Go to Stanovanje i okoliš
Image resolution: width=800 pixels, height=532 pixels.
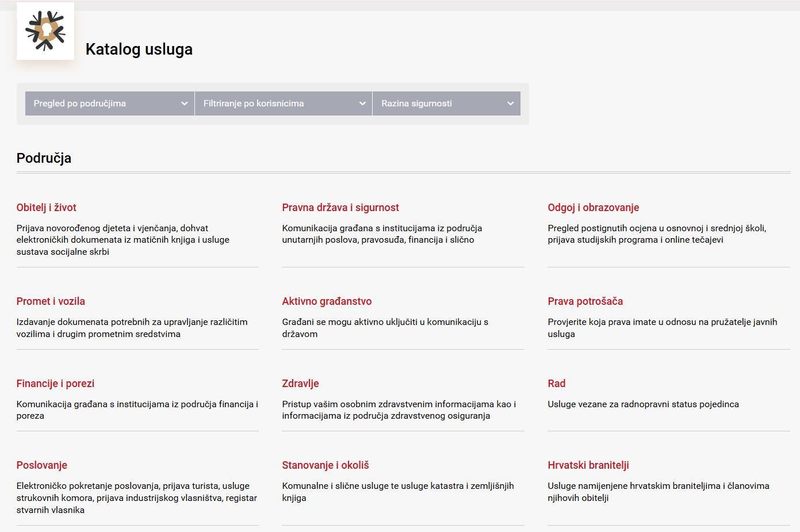pyautogui.click(x=326, y=465)
